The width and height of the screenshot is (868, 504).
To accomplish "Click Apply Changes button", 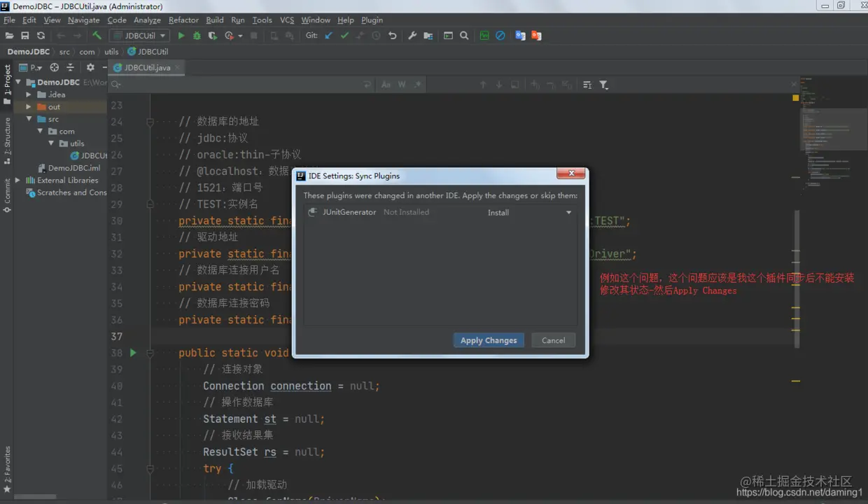I will (489, 340).
